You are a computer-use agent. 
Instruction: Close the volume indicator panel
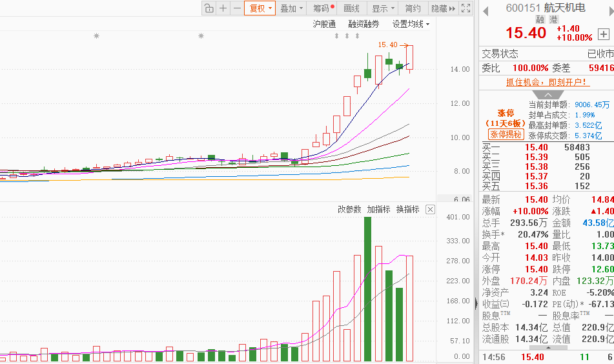click(430, 209)
